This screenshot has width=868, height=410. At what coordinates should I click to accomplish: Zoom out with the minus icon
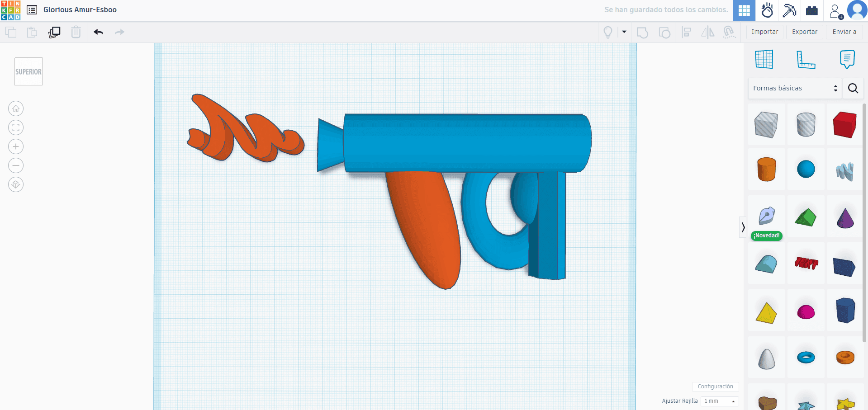click(16, 165)
